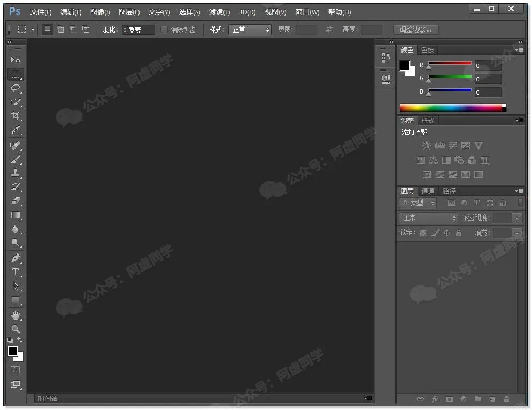Select the Horizontal Type tool
This screenshot has width=532, height=410.
[x=16, y=272]
